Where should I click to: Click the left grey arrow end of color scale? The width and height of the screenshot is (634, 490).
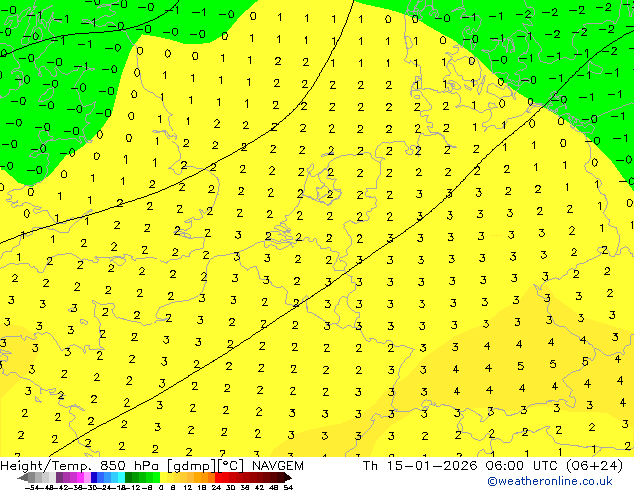coord(23,478)
